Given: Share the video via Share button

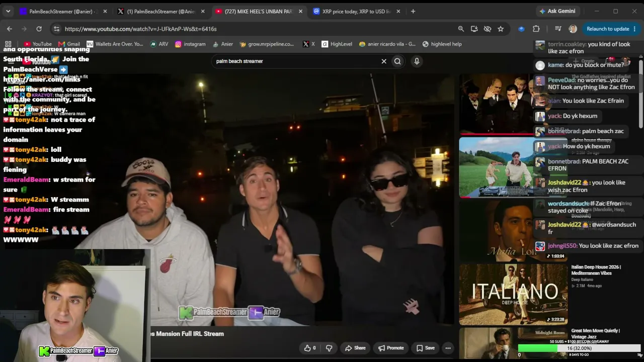Looking at the screenshot, I should (355, 348).
